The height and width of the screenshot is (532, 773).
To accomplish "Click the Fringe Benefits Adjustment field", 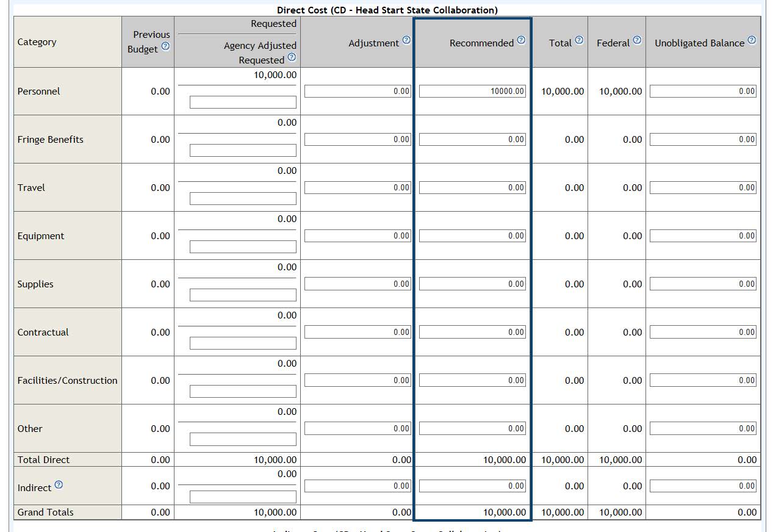I will coord(358,140).
